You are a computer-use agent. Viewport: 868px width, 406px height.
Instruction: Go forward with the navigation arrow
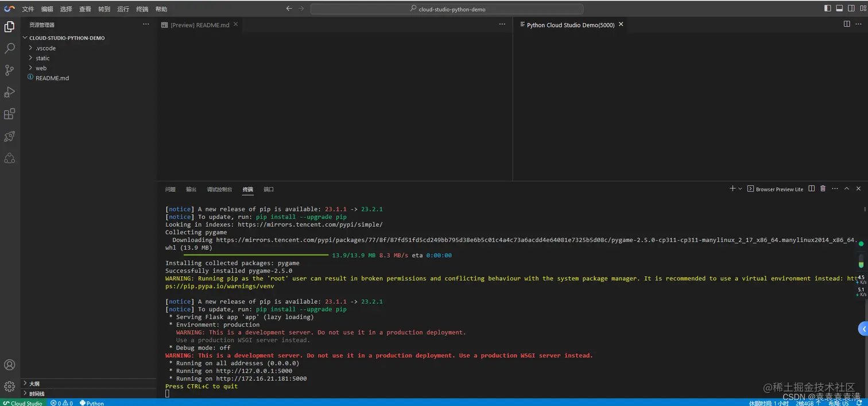tap(301, 9)
